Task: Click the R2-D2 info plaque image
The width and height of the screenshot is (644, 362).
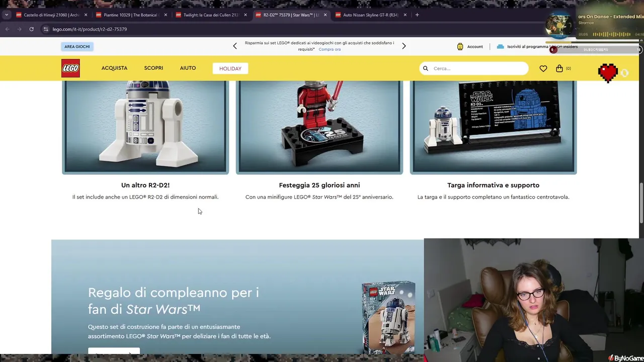Action: (493, 127)
